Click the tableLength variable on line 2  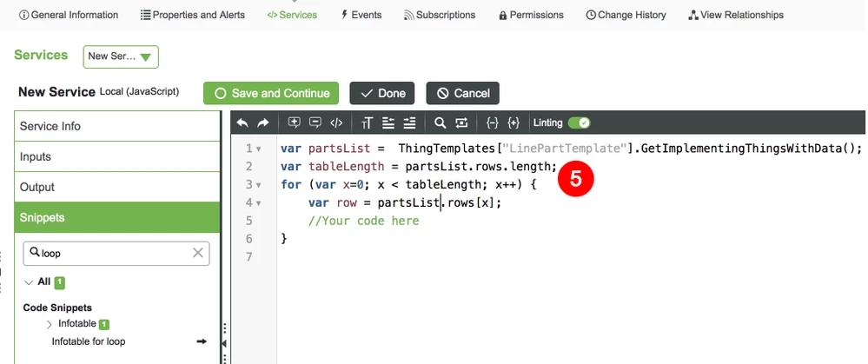click(346, 167)
